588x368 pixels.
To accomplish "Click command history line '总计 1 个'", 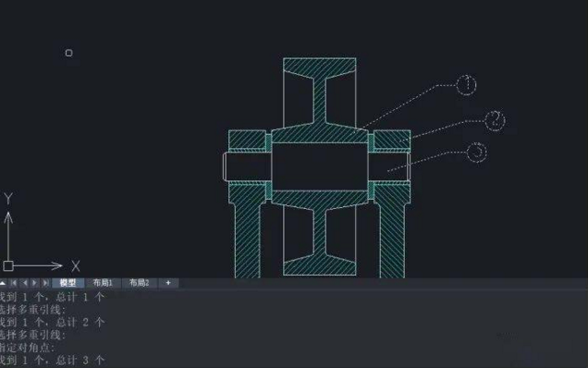I will click(x=80, y=297).
